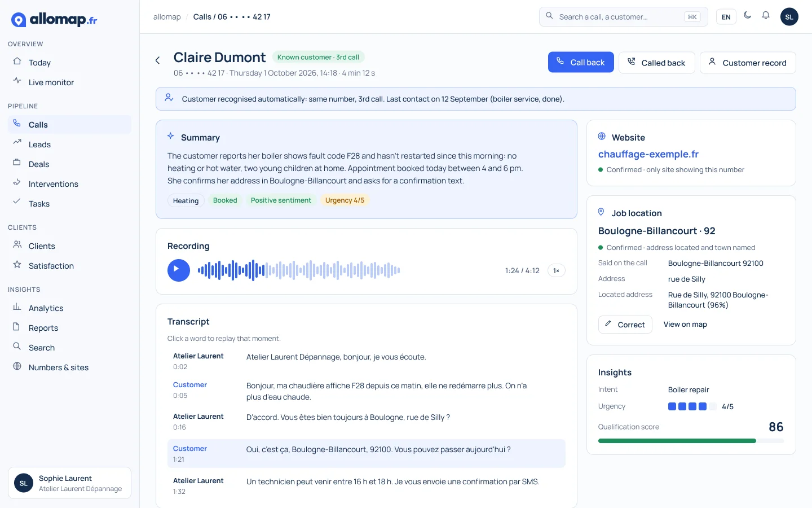Click the View on map link

pyautogui.click(x=685, y=325)
